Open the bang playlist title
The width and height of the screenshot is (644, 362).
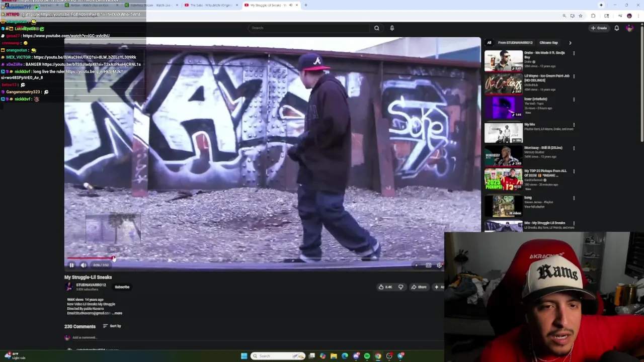click(x=528, y=198)
